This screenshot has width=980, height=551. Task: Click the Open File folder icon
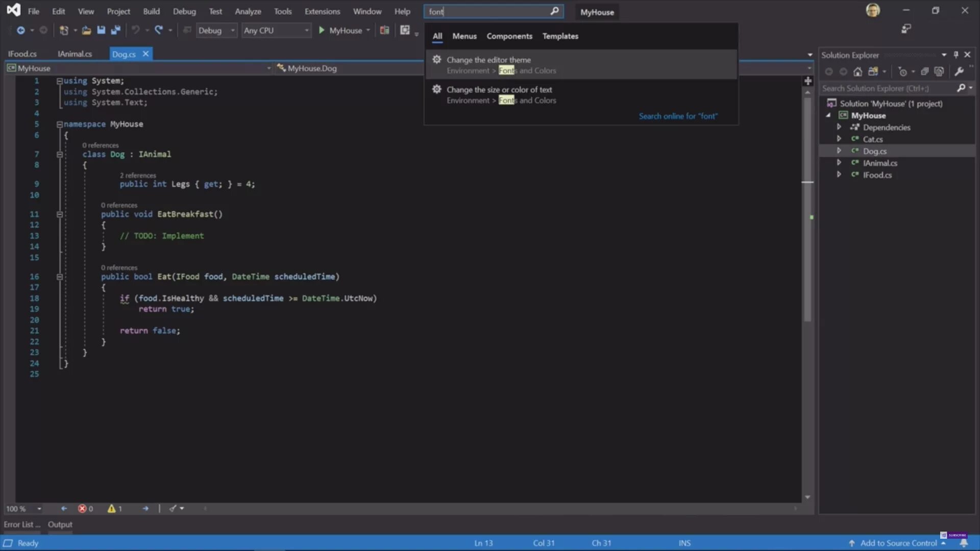point(86,30)
